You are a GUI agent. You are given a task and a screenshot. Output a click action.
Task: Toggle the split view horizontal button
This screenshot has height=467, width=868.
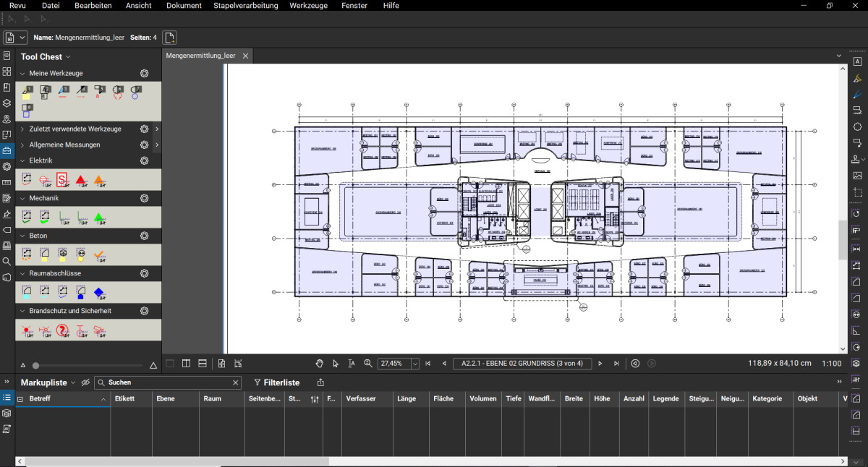tap(203, 364)
